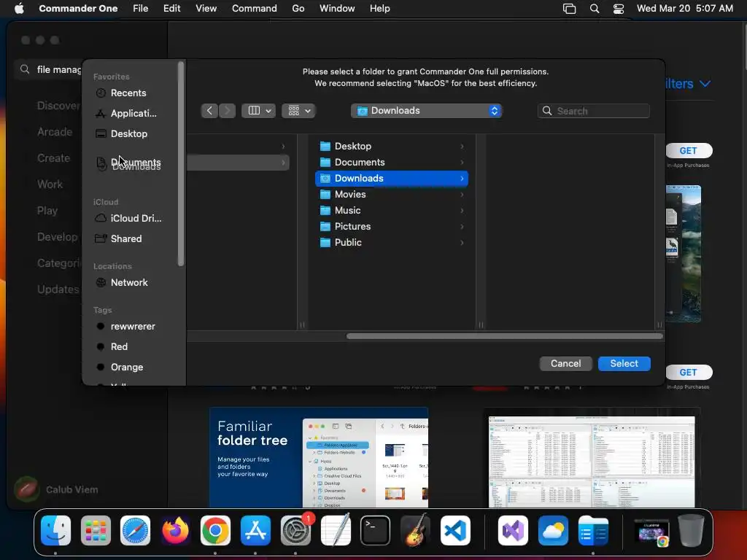Select the Pictures folder in the list
This screenshot has width=747, height=560.
click(392, 227)
